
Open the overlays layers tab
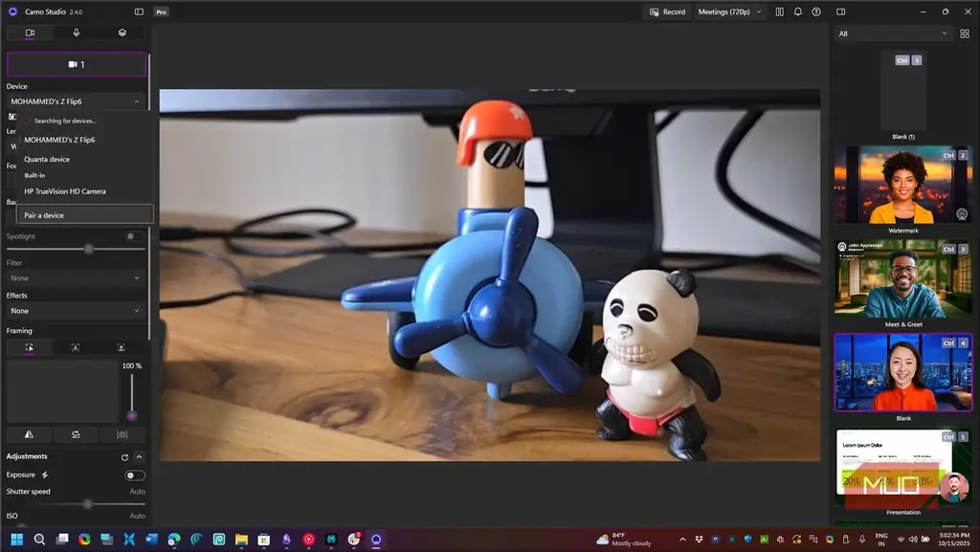(122, 33)
